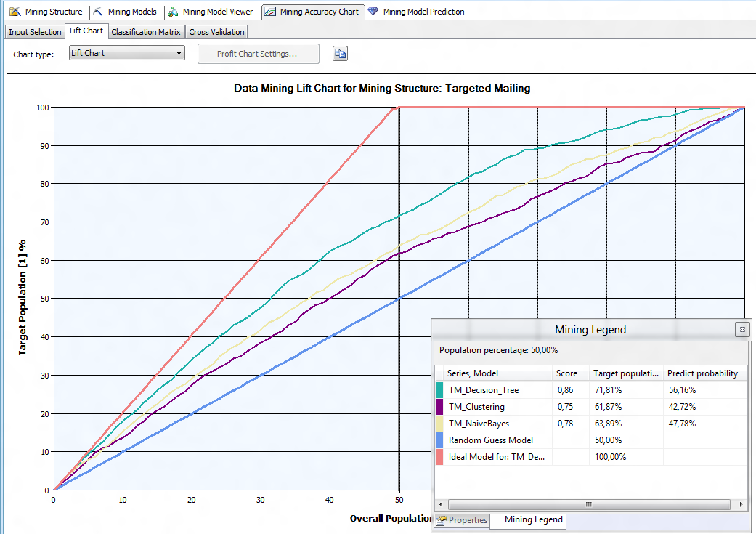
Task: Select the TM_Clustering legend row
Action: tap(591, 407)
